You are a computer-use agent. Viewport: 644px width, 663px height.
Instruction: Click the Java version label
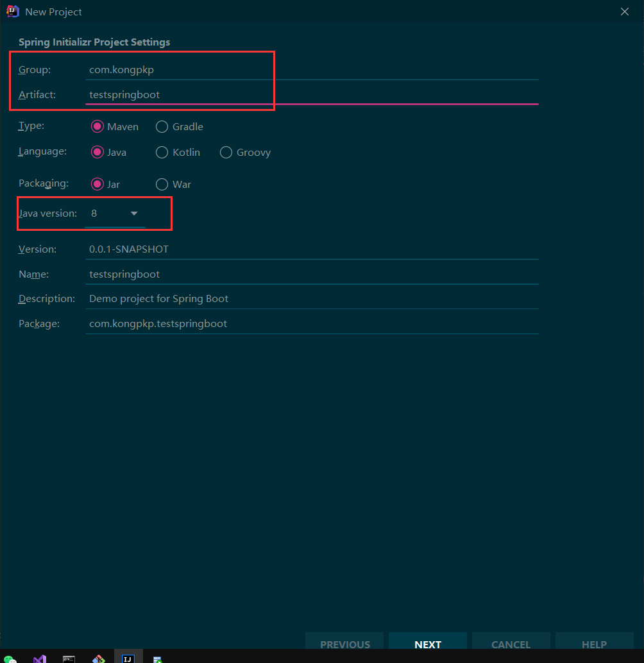click(47, 213)
